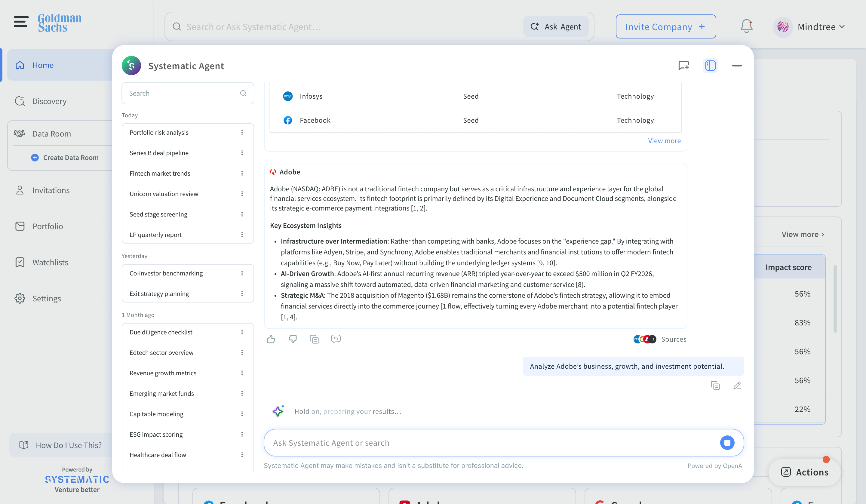Minimize the Systematic Agent panel
The image size is (866, 504).
(x=737, y=65)
